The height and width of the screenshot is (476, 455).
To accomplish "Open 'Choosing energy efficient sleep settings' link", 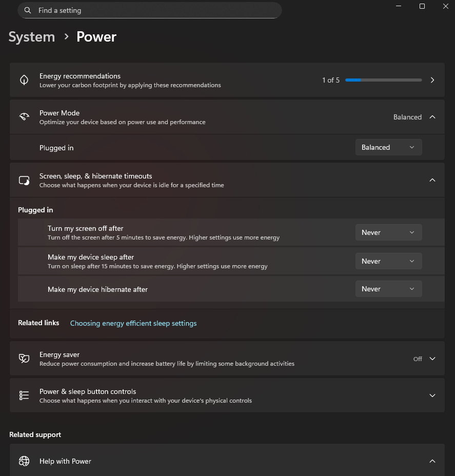I will [x=133, y=323].
